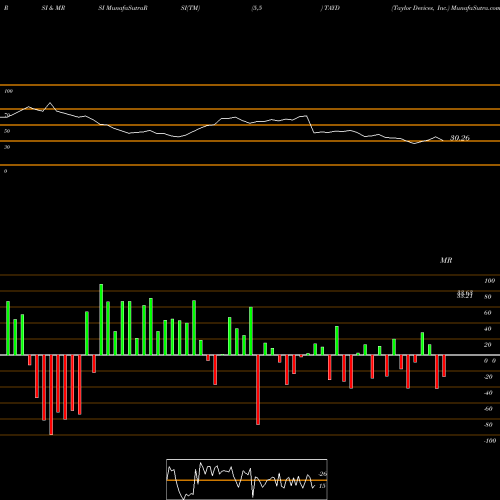
Task: Click the 60 label on the MR axis
Action: coord(488,313)
